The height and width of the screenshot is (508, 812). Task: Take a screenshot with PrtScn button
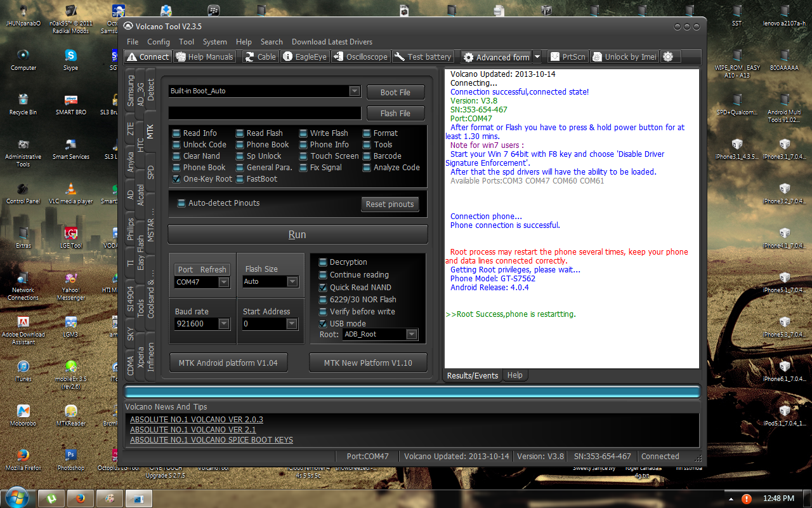pos(567,57)
